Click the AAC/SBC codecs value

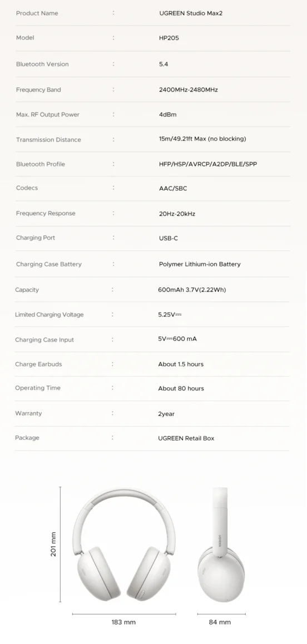click(173, 188)
